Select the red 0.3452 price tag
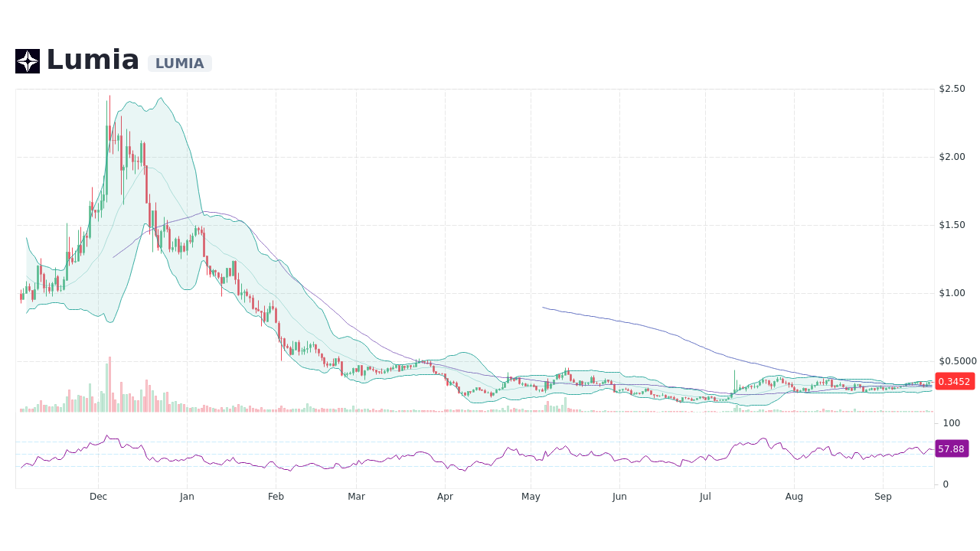The width and height of the screenshot is (980, 551). pyautogui.click(x=954, y=381)
